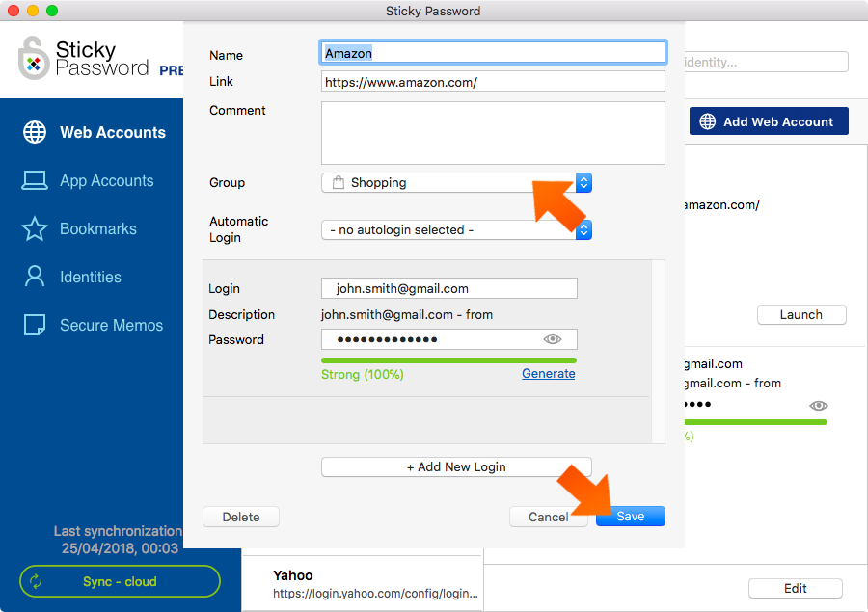Click the Secure Memos note icon
This screenshot has width=868, height=612.
pos(35,325)
